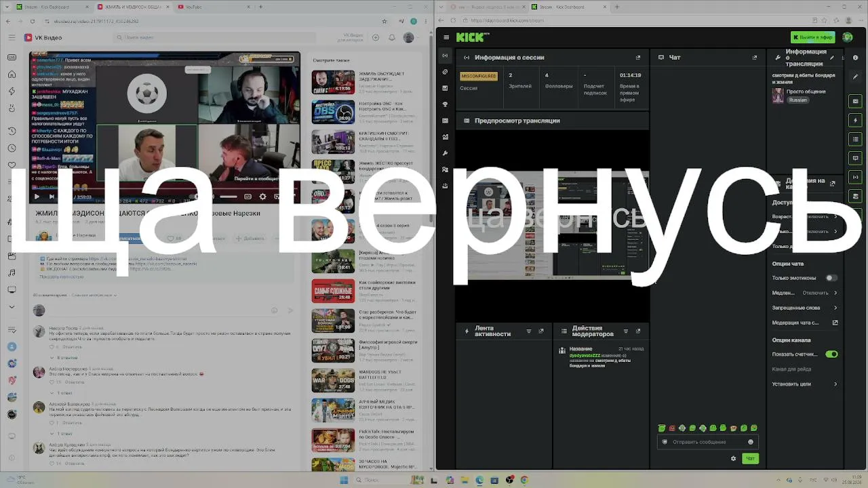Pop out the Лента активности panel
The height and width of the screenshot is (488, 868).
(x=540, y=331)
